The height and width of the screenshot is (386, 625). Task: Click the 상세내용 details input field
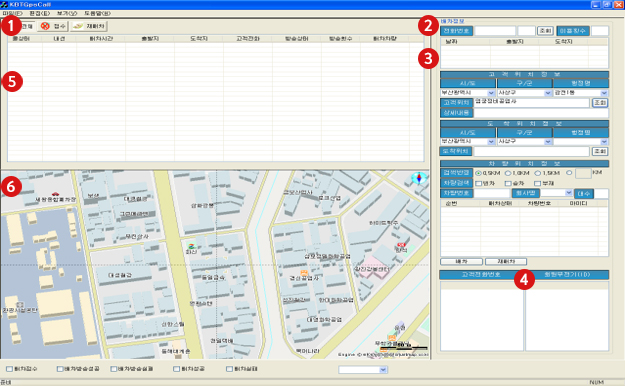point(541,113)
